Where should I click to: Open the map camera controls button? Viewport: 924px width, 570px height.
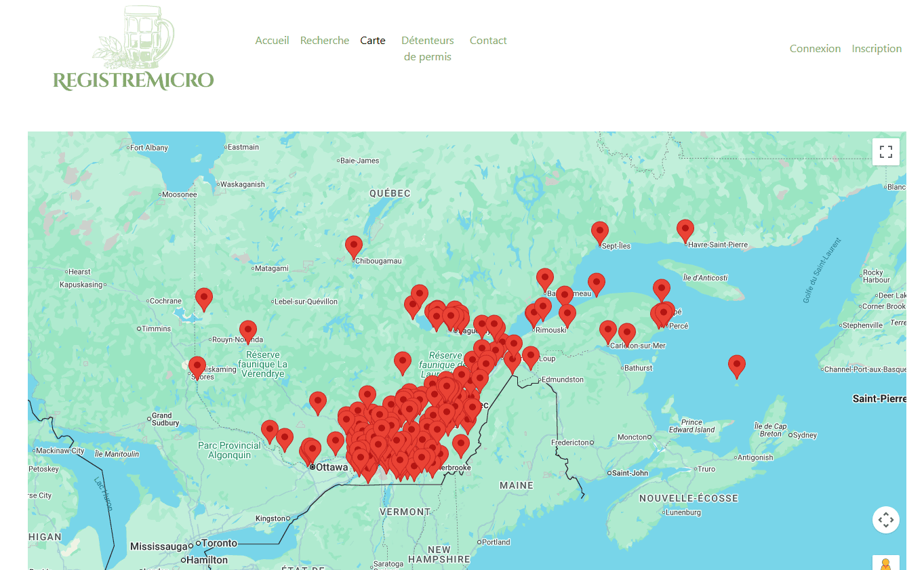pos(885,520)
